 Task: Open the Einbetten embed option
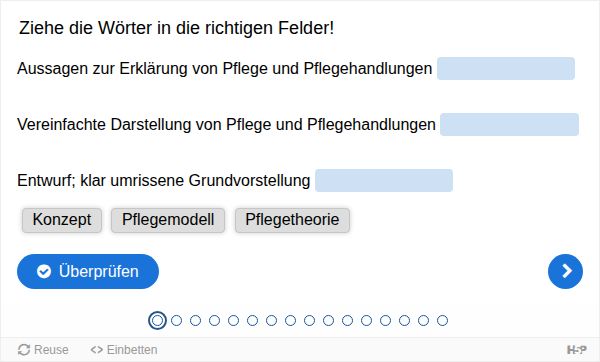pos(124,350)
